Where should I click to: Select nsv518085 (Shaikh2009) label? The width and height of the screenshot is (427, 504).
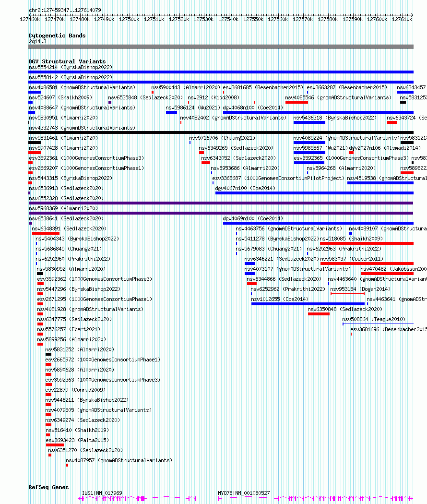point(351,239)
